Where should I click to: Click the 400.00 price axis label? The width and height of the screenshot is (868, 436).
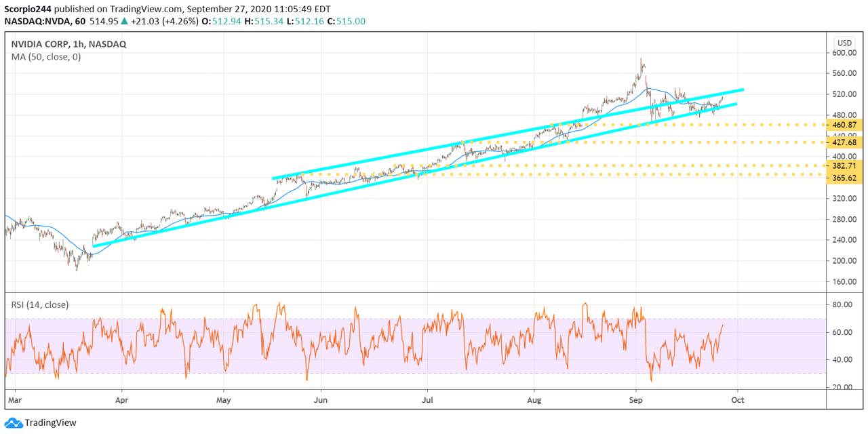844,157
